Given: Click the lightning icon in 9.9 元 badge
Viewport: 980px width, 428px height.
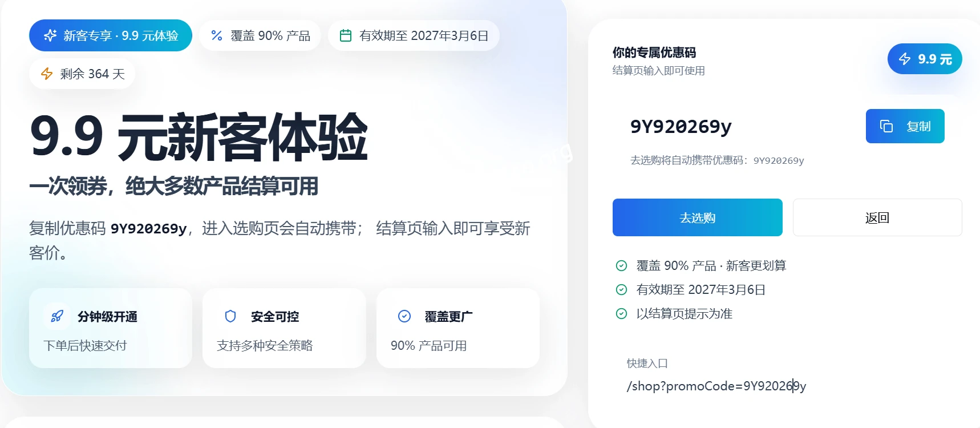Looking at the screenshot, I should [905, 59].
